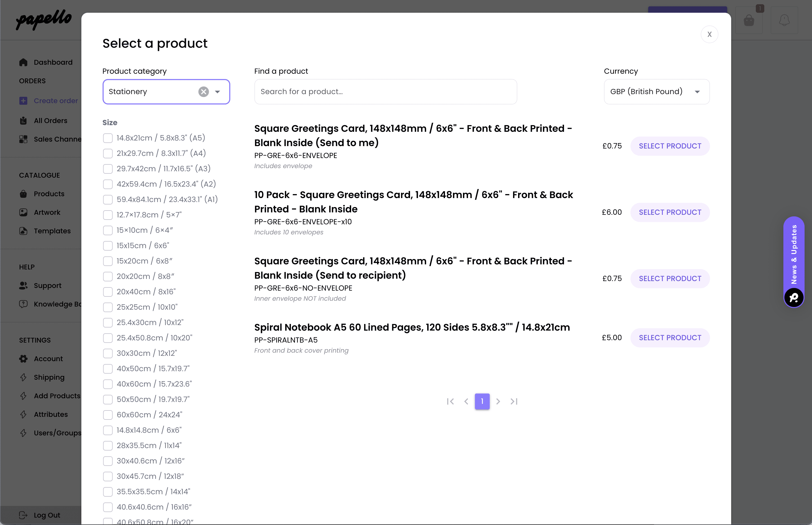Tick the 15x15cm / 6x6" size box
812x525 pixels.
click(x=108, y=246)
